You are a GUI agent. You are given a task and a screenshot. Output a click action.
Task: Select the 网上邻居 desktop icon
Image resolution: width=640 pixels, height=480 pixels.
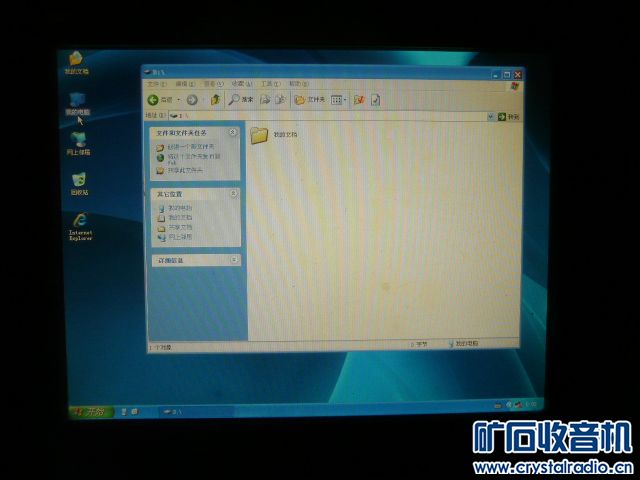coord(78,144)
